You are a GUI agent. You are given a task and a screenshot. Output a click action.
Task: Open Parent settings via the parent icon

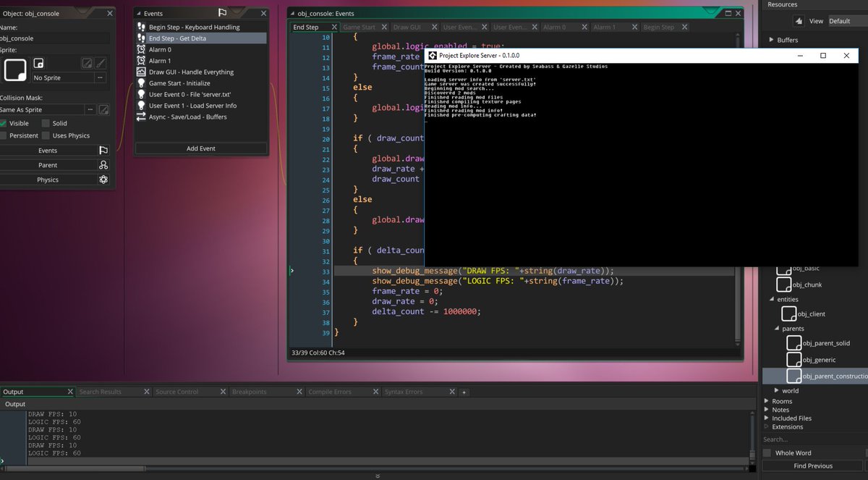point(103,164)
